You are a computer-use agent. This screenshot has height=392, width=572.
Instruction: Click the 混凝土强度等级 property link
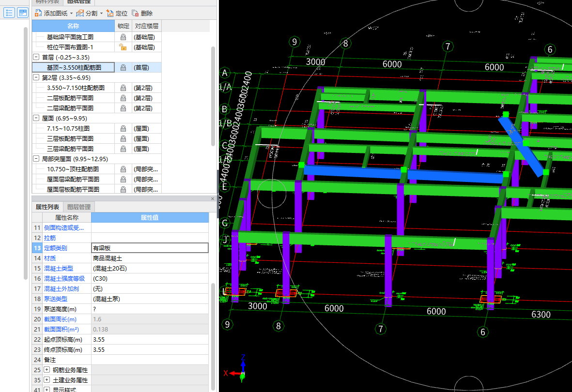[x=64, y=279]
